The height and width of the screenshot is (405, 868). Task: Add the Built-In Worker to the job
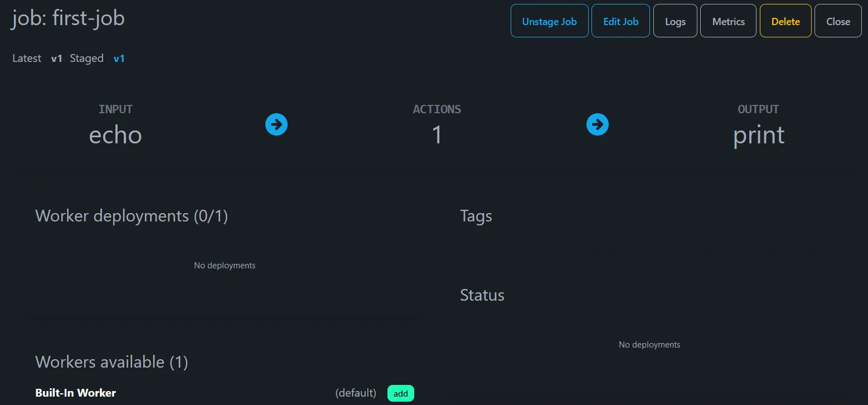point(400,393)
